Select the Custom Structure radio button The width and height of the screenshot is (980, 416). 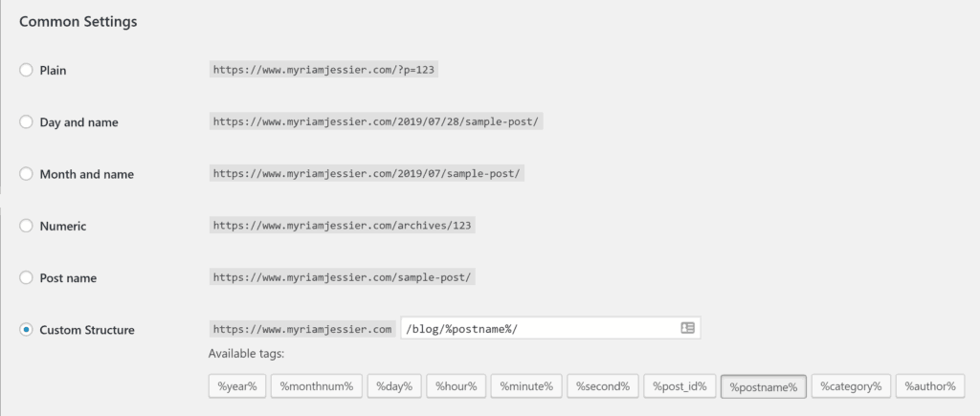coord(26,329)
